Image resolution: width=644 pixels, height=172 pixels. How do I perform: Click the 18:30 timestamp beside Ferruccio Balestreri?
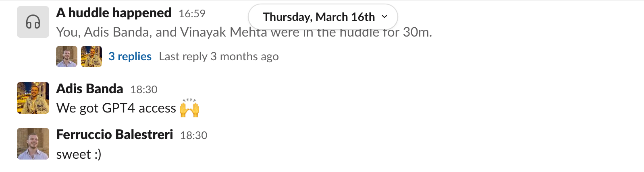(194, 135)
